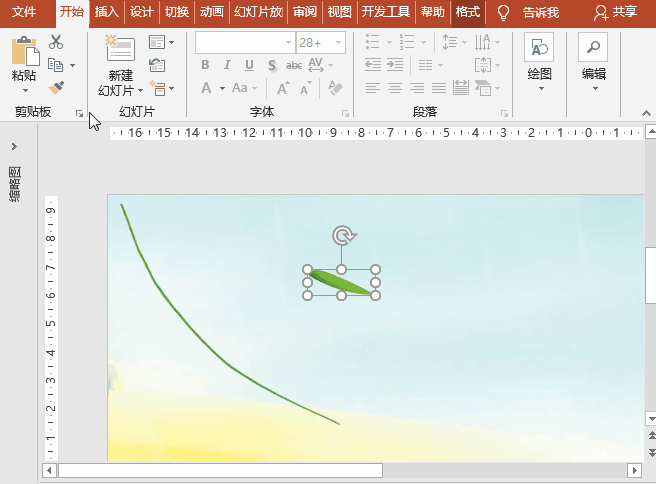656x484 pixels.
Task: Select the Format Painter brush
Action: (x=56, y=87)
